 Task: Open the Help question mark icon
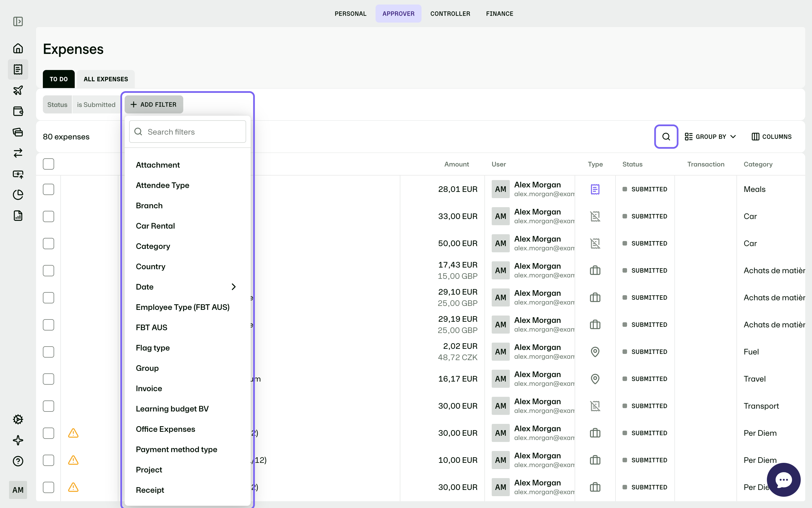pos(18,461)
